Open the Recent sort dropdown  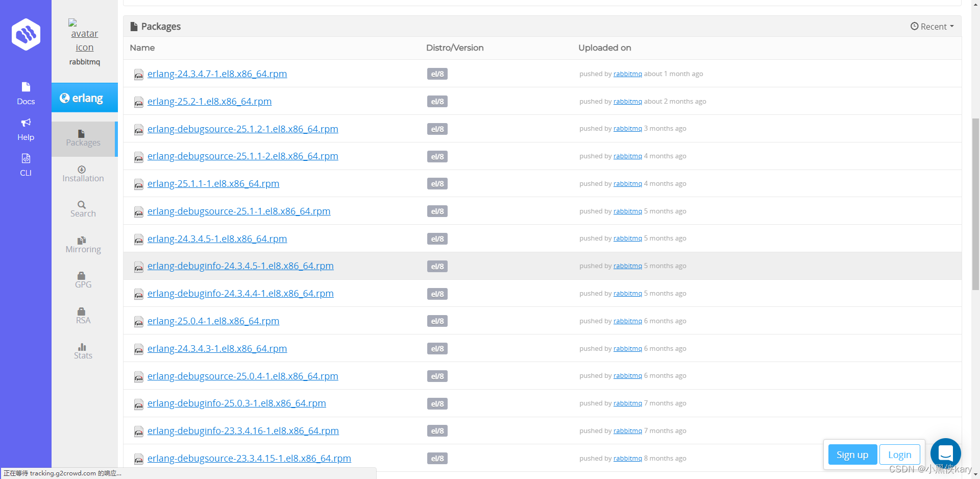click(x=932, y=27)
